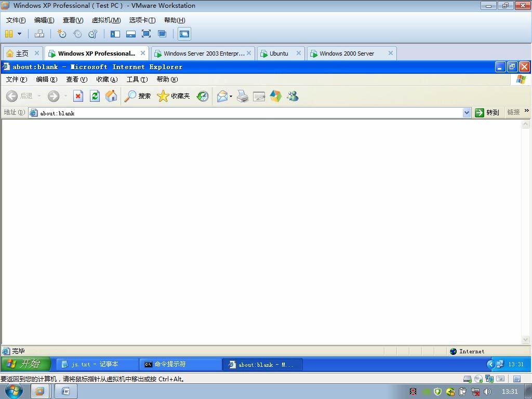Open VMware 选项卡(T) menu
The width and height of the screenshot is (532, 399).
click(142, 20)
